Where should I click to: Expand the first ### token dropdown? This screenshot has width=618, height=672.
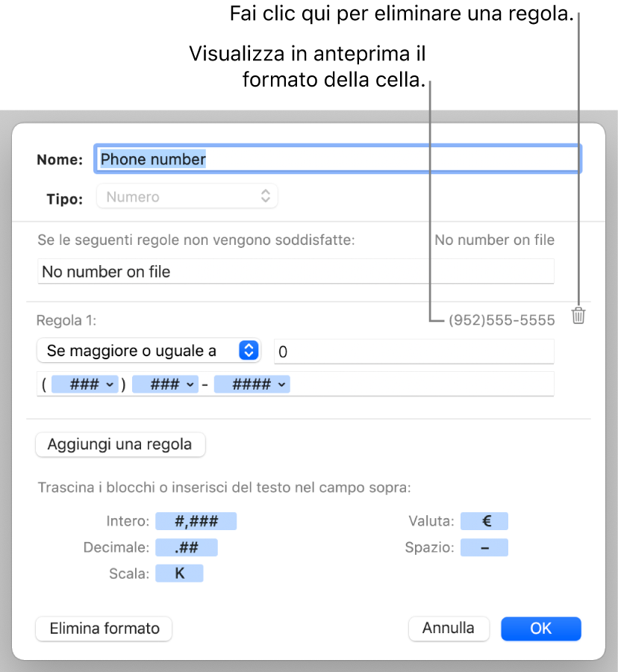click(x=109, y=385)
